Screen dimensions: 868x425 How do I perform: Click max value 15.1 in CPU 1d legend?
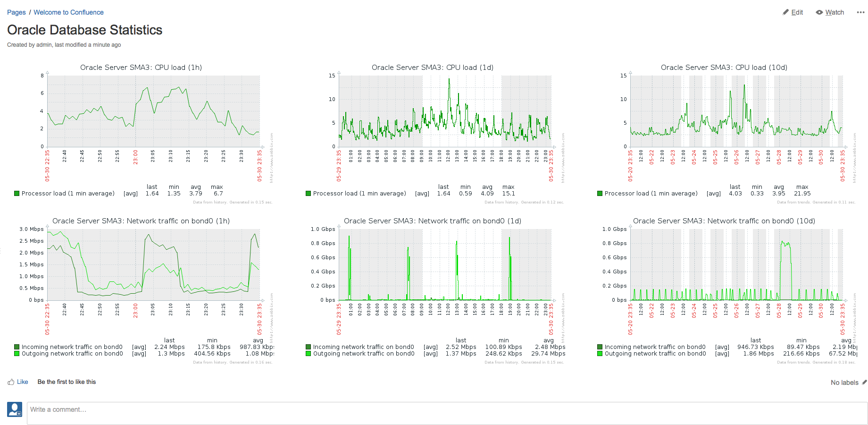tap(509, 194)
